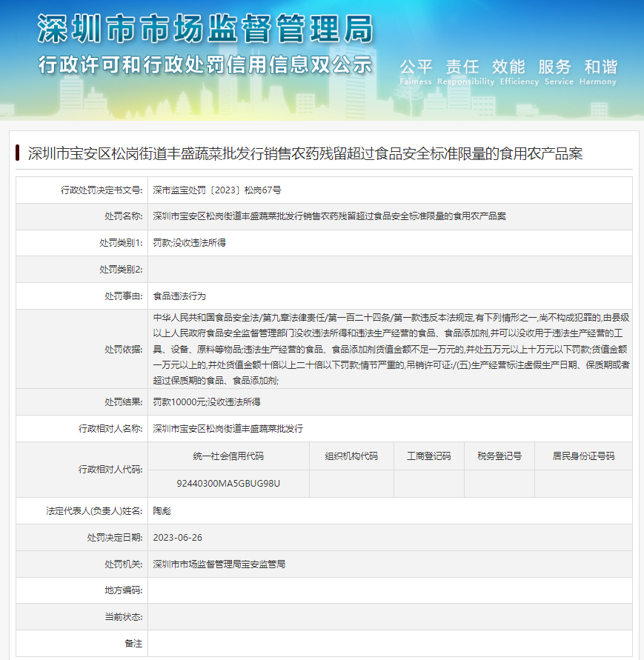Select the decision date 2023-06-26
644x660 pixels.
pos(177,538)
